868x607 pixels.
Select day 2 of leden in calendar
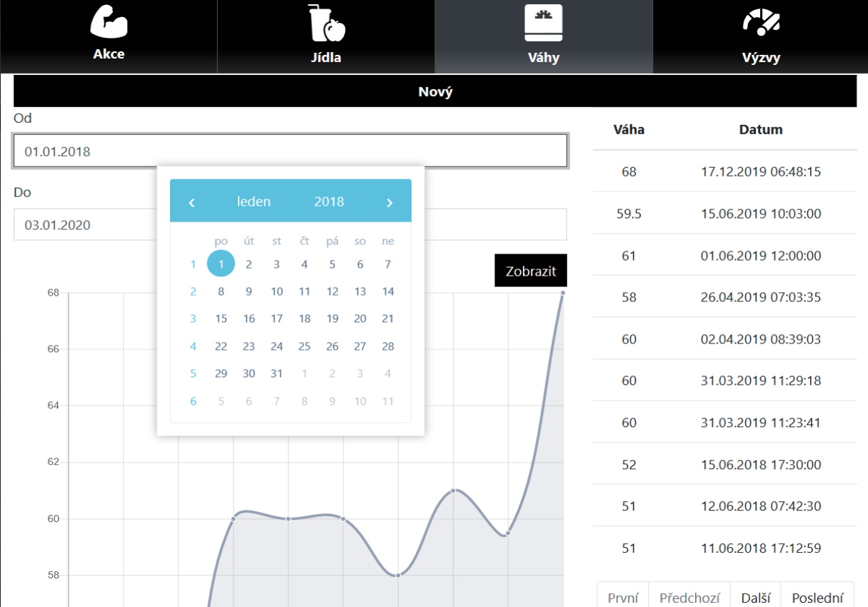pyautogui.click(x=249, y=264)
